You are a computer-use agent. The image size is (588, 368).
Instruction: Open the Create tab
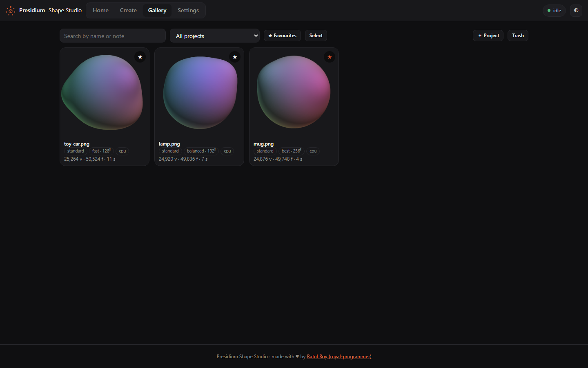tap(128, 11)
